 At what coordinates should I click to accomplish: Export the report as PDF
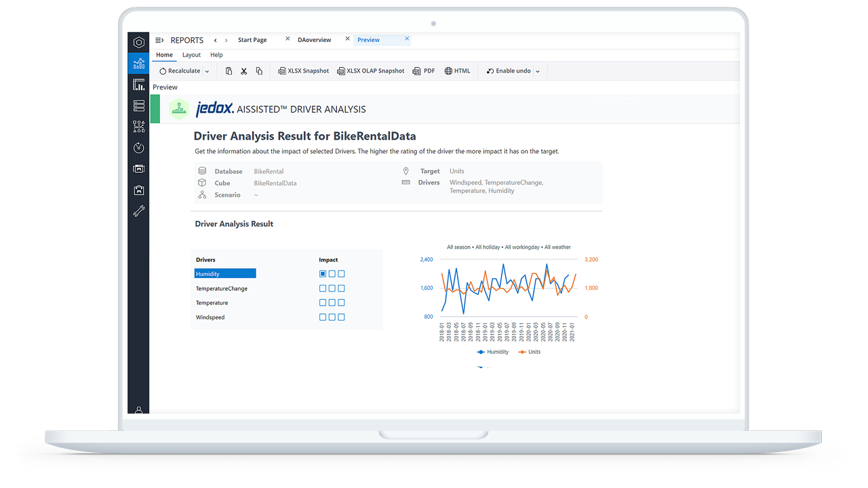pyautogui.click(x=425, y=70)
